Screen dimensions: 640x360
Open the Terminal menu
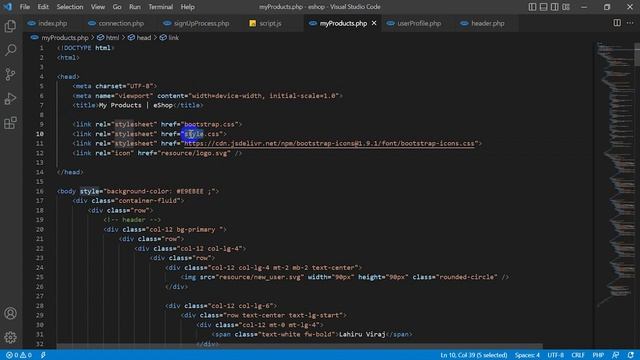click(160, 7)
